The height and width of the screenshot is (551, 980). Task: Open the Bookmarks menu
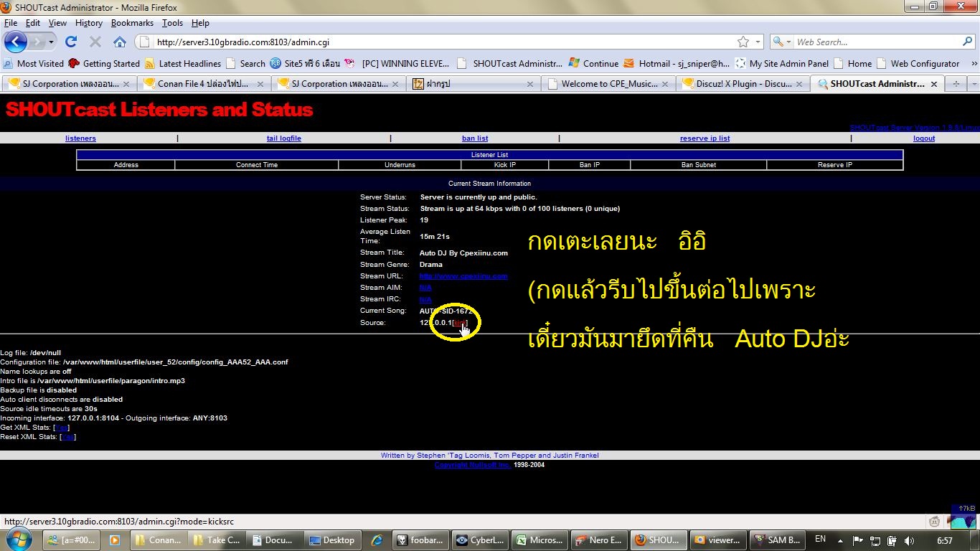tap(132, 23)
